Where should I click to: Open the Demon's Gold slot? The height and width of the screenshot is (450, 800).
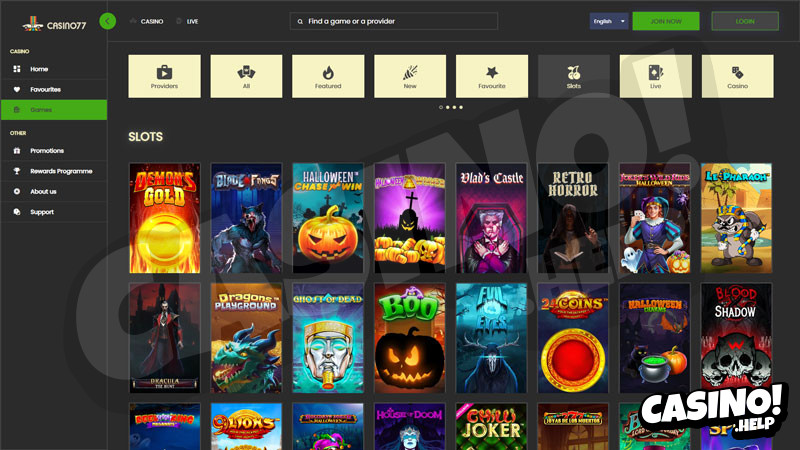[x=165, y=218]
